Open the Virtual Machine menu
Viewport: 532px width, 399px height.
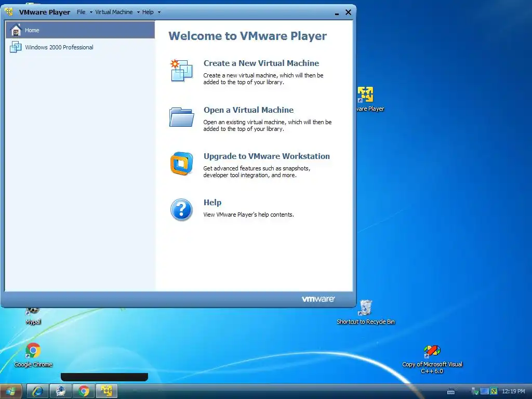(114, 12)
